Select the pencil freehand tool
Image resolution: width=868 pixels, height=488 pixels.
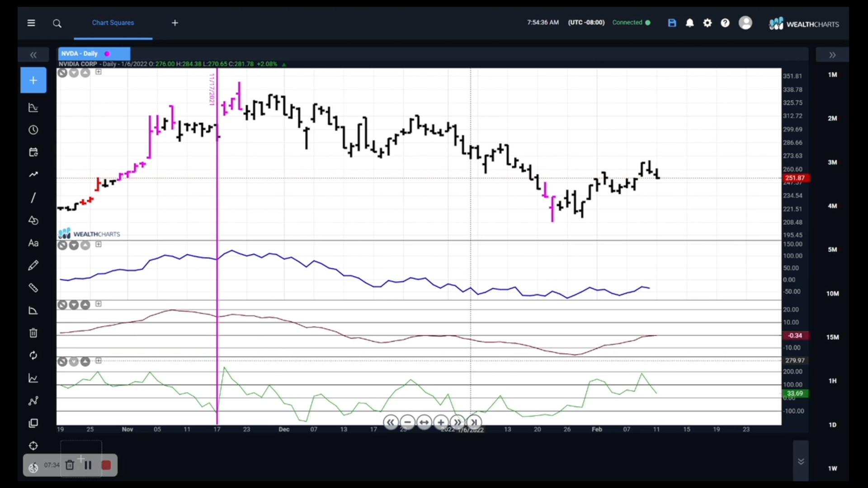click(x=33, y=266)
